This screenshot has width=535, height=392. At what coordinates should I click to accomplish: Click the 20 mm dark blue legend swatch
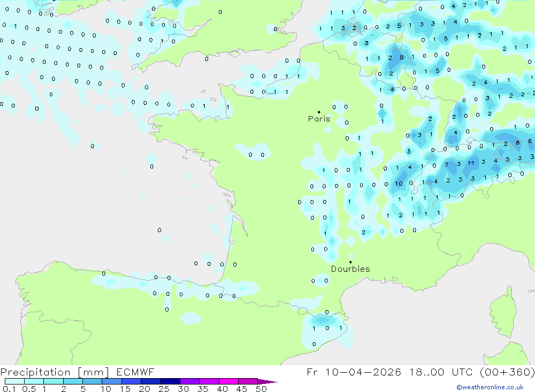point(150,381)
